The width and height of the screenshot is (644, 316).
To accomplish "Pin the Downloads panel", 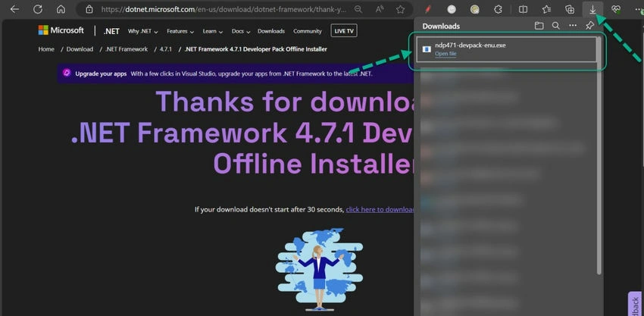I will tap(589, 26).
